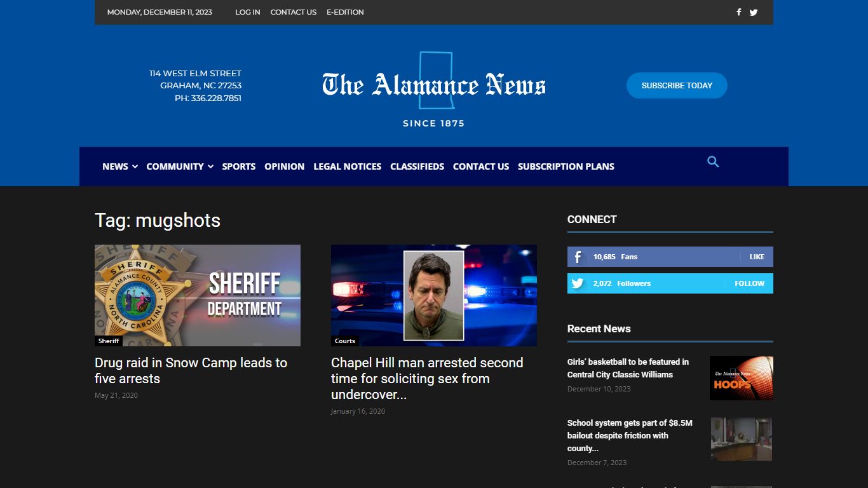Click the date January 16, 2020
Screen dimensions: 868x488
[x=358, y=411]
